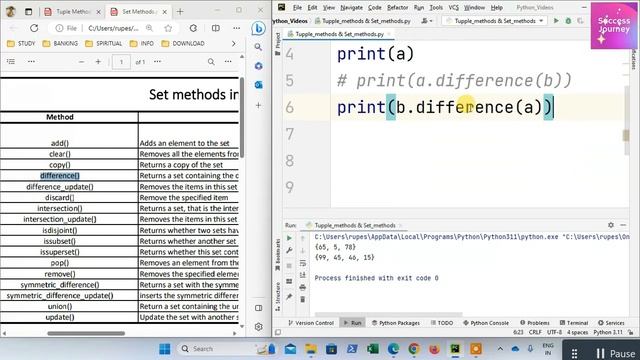Open Excel from the taskbar
The height and width of the screenshot is (360, 640).
click(373, 349)
